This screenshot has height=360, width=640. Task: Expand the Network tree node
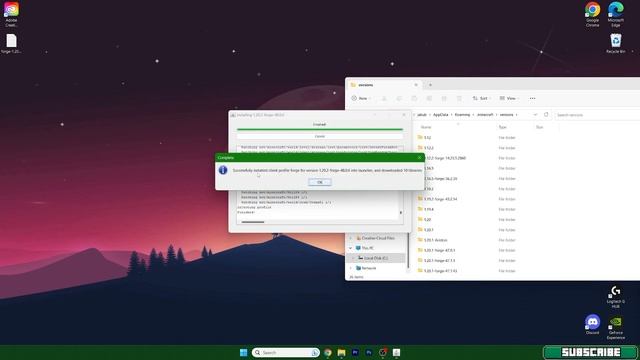tap(350, 268)
